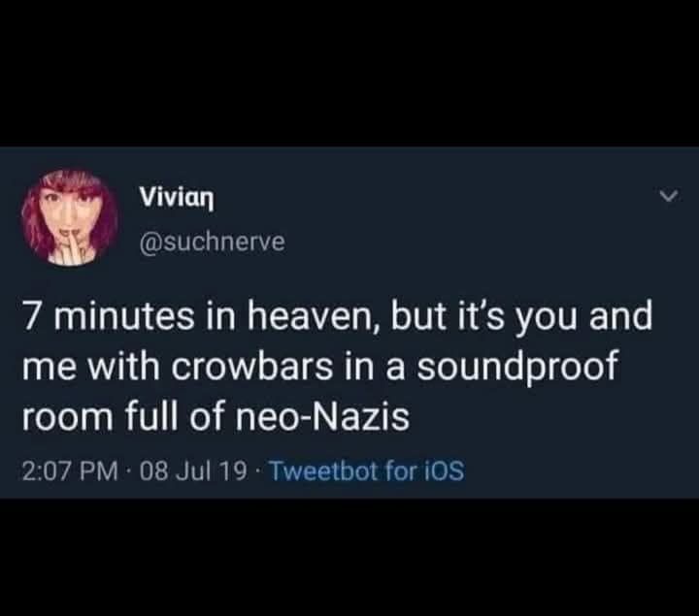Click the word crowbars in the tweet
This screenshot has height=616, width=699.
coord(250,366)
